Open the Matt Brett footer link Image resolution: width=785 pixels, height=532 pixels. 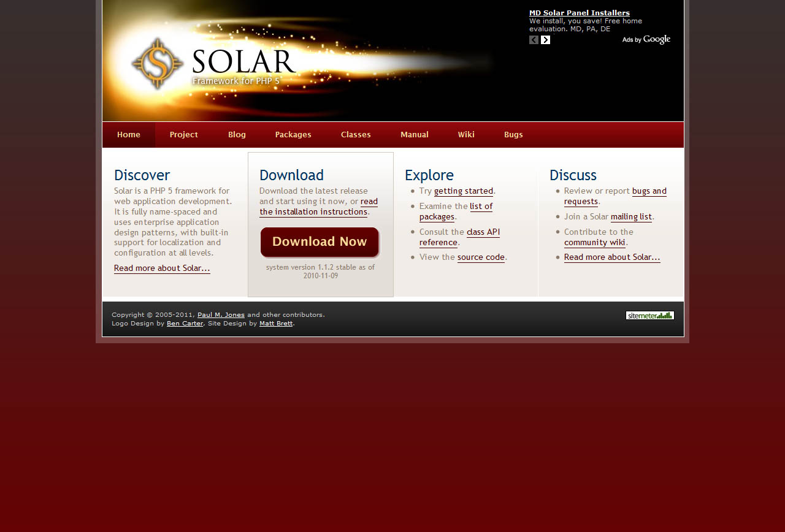coord(276,324)
